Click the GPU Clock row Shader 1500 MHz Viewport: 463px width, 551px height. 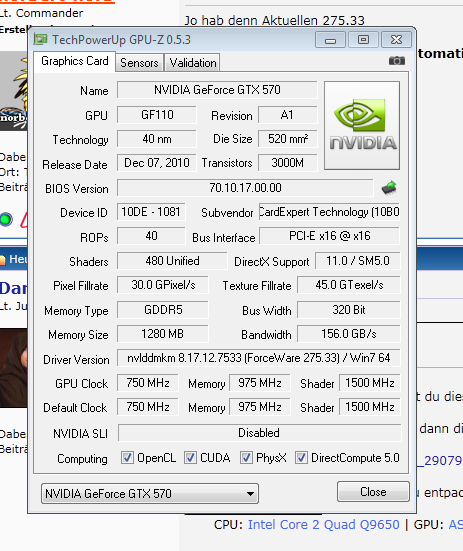click(370, 383)
